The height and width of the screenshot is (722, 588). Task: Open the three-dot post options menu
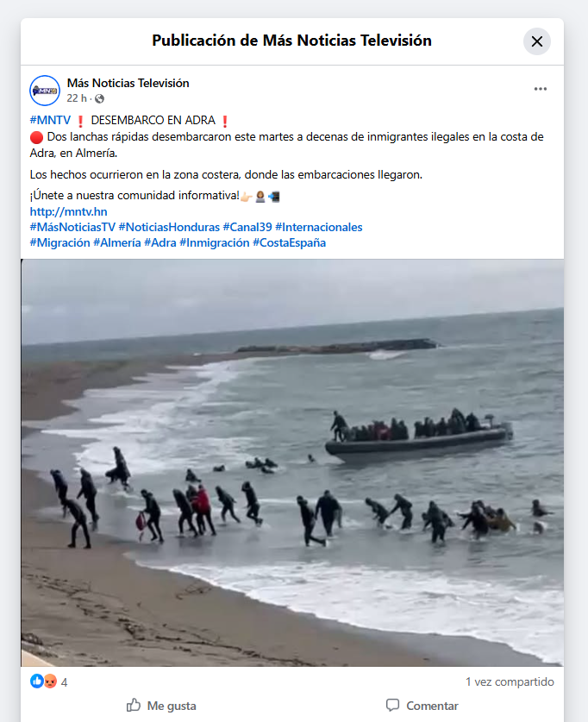541,89
